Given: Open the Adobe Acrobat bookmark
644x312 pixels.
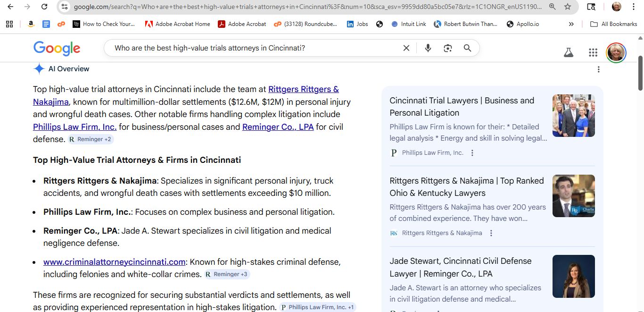Looking at the screenshot, I should (242, 24).
